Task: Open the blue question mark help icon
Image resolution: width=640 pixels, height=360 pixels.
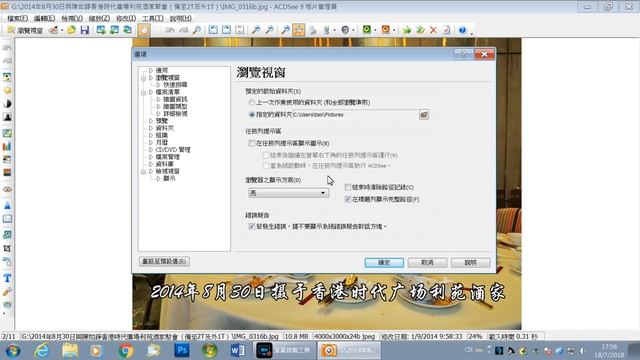Action: point(462,30)
